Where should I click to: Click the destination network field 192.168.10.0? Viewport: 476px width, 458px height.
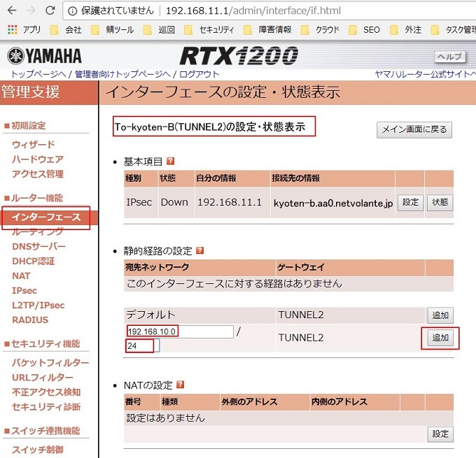point(180,331)
